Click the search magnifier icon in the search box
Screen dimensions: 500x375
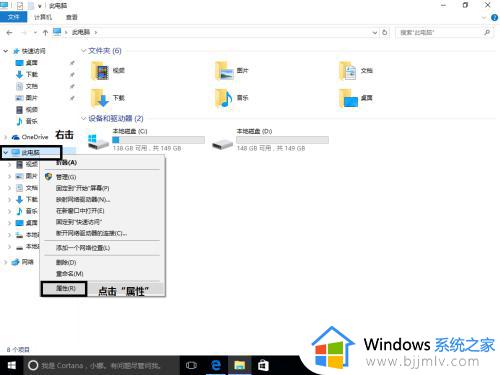[x=487, y=32]
